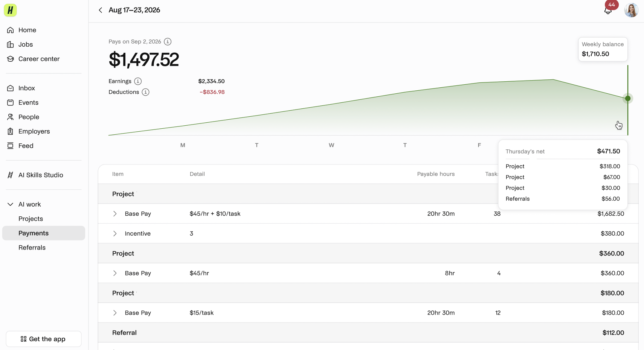Click the Referral group header $112.00
The width and height of the screenshot is (644, 350).
coord(368,333)
